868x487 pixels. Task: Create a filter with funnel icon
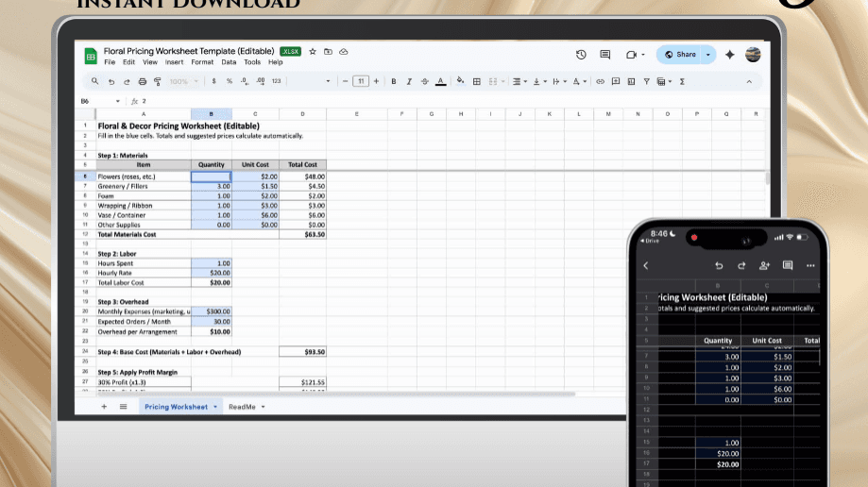[647, 81]
